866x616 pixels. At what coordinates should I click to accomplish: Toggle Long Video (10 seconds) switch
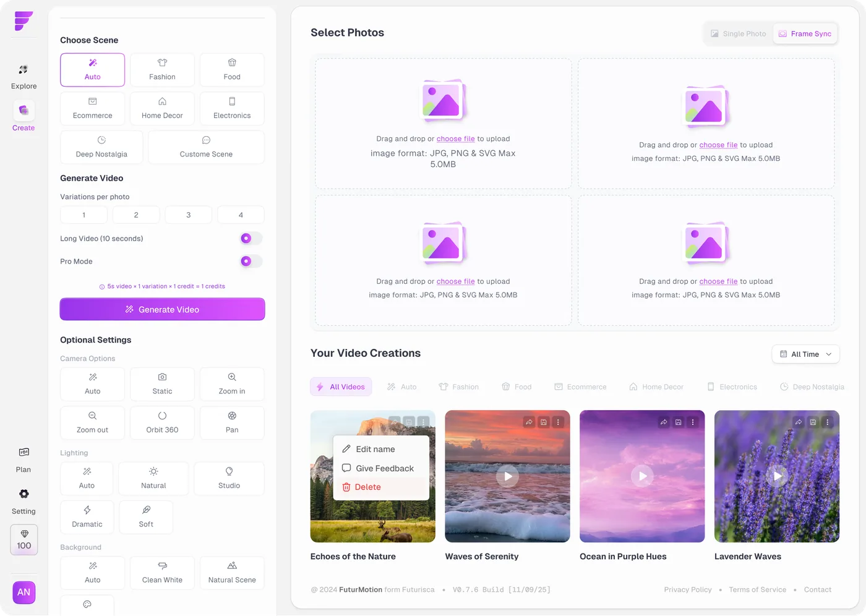[251, 238]
